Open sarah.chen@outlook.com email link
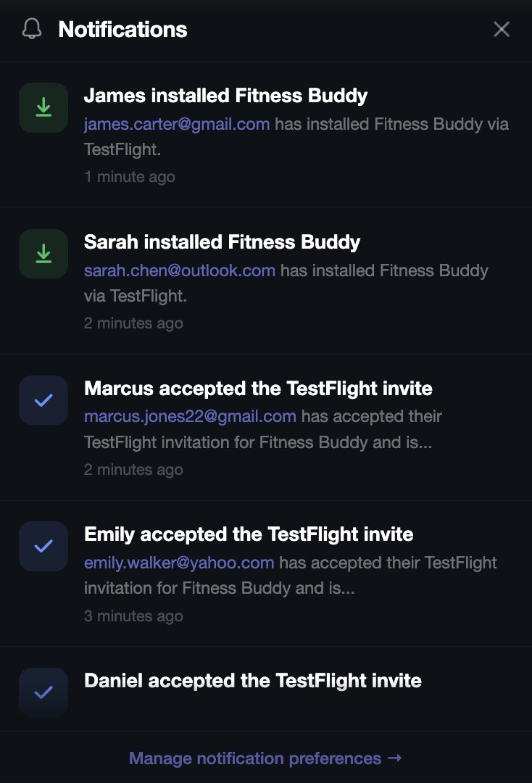Viewport: 532px width, 783px height. (180, 270)
